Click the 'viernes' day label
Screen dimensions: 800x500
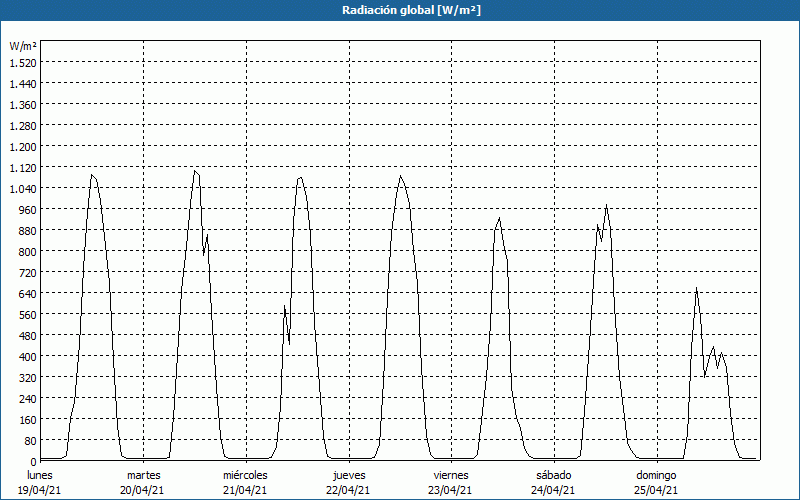pos(451,475)
